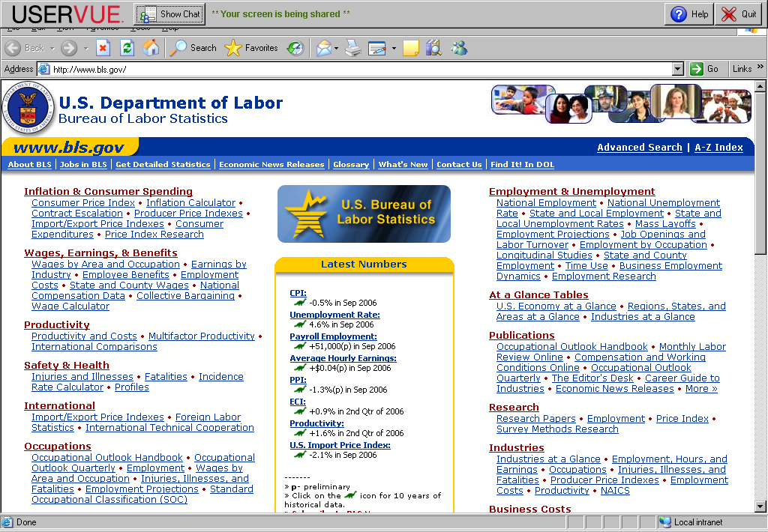This screenshot has width=768, height=532.
Task: Click the Edit page icon
Action: [x=376, y=48]
